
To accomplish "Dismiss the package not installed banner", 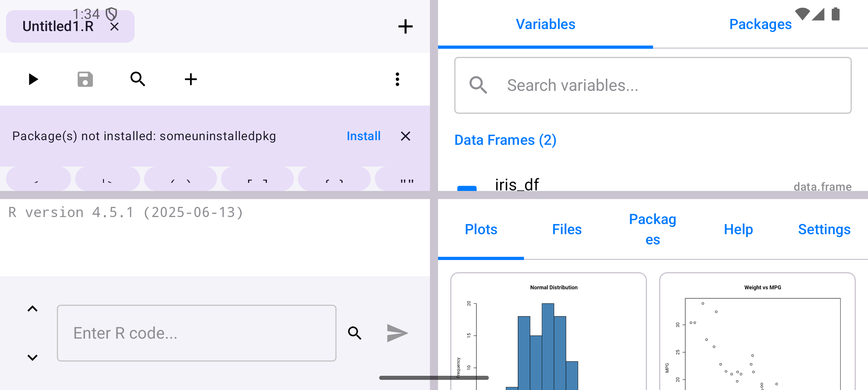I will 405,136.
